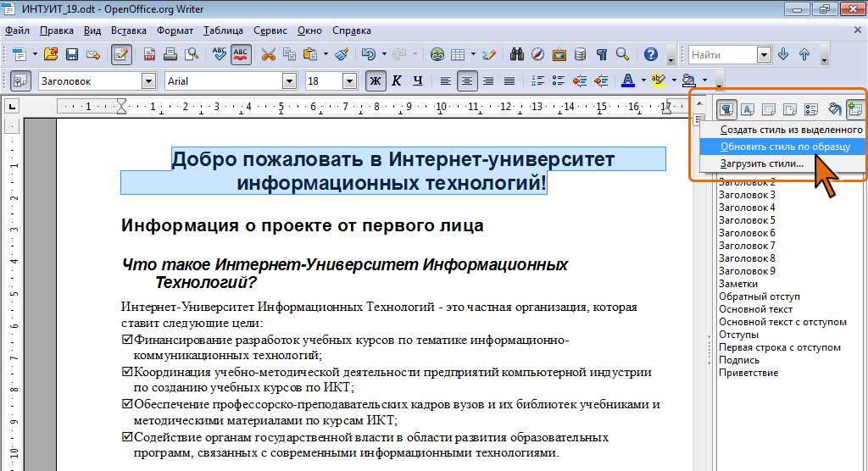Click the Cut scissors icon
868x471 pixels.
click(x=269, y=54)
